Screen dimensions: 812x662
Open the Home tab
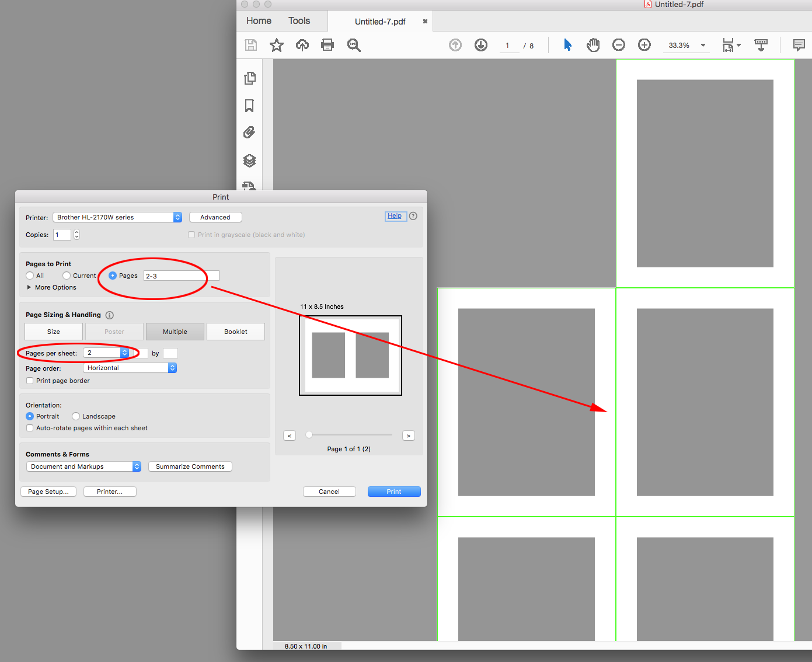[x=258, y=20]
